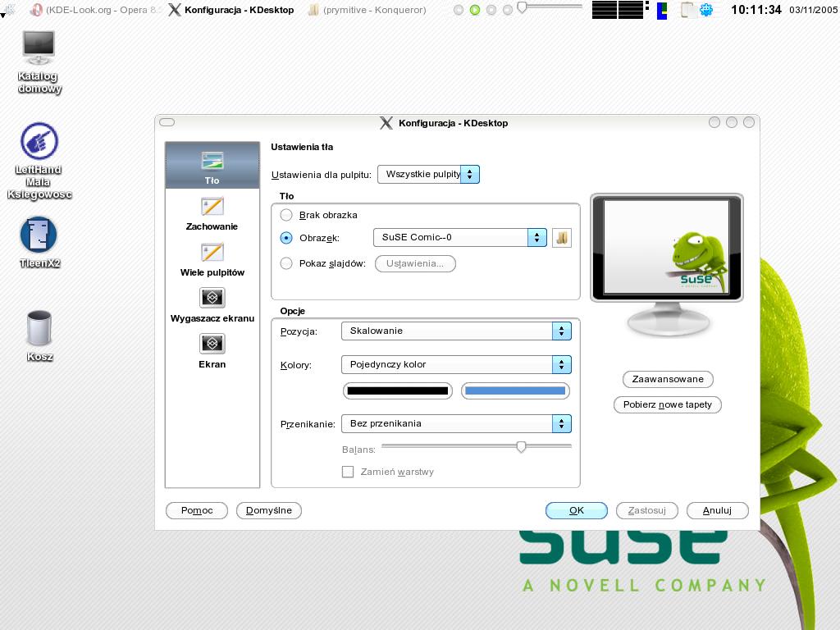Open the Kolory Pojedynczy kolor dropdown
This screenshot has height=630, width=840.
[x=456, y=365]
